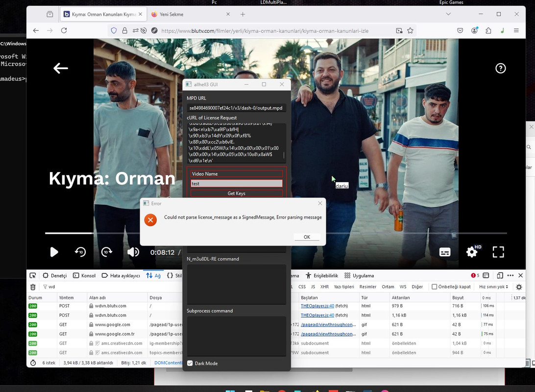Click the N_m3u8DL-RE command text box
The height and width of the screenshot is (392, 535).
(x=237, y=284)
